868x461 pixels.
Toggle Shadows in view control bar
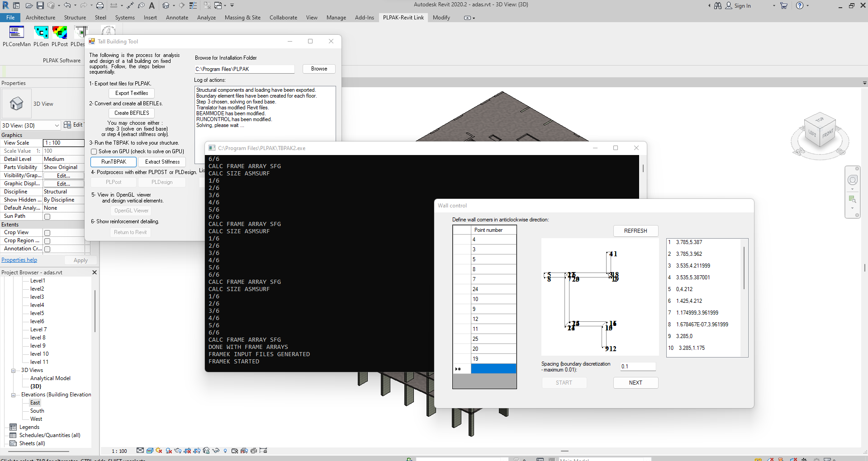click(169, 451)
